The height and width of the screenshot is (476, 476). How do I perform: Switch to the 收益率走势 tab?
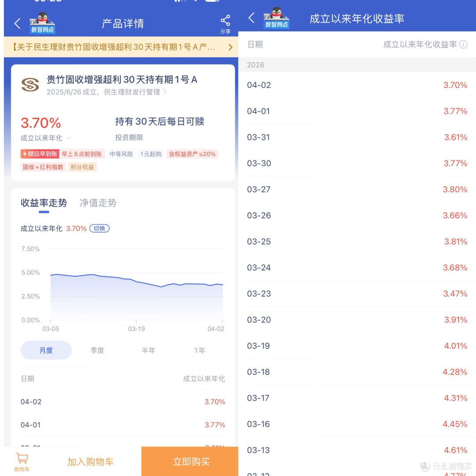tap(44, 203)
